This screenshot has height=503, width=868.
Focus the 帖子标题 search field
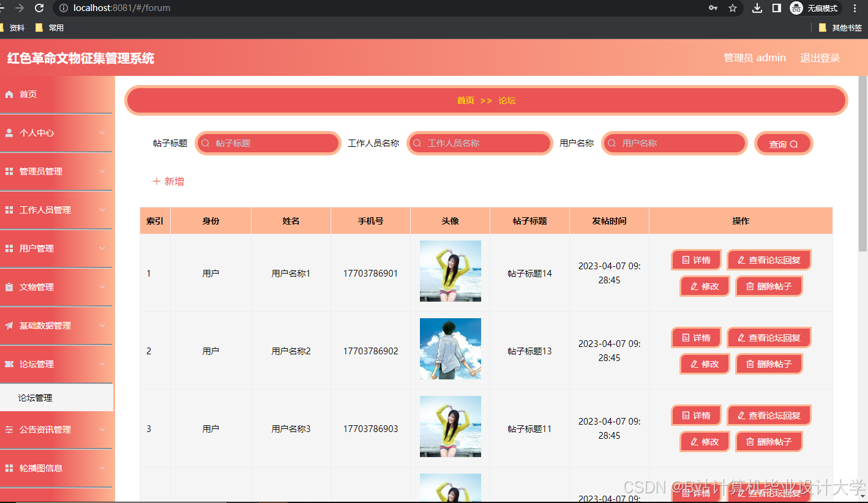(x=268, y=143)
